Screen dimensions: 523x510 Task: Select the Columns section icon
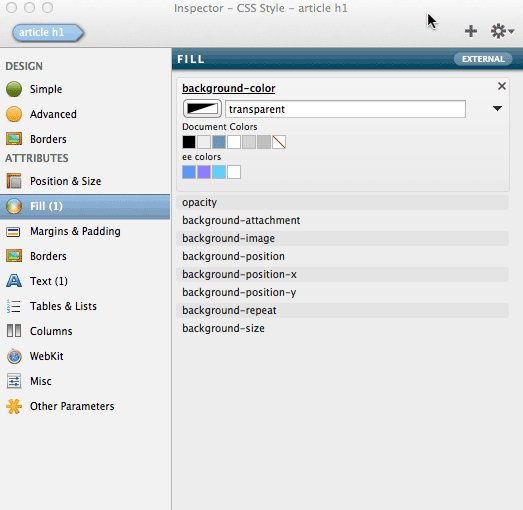(x=14, y=331)
